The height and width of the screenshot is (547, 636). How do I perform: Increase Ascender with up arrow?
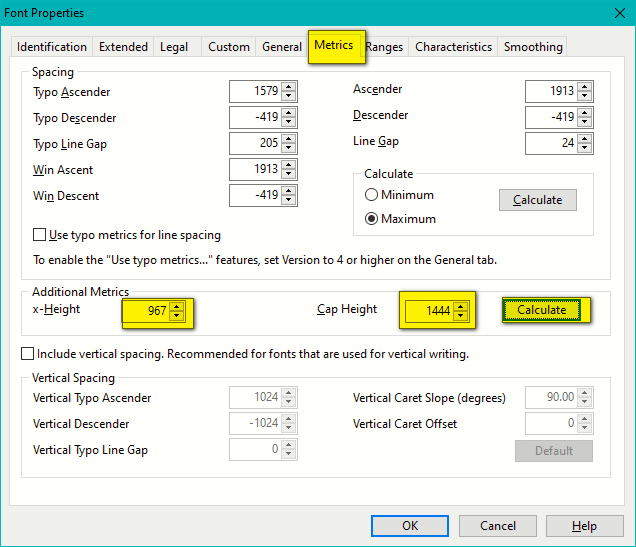coord(584,86)
